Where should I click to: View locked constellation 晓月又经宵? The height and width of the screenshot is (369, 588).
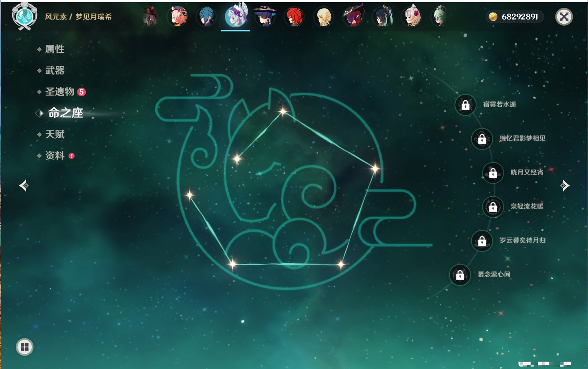[493, 172]
